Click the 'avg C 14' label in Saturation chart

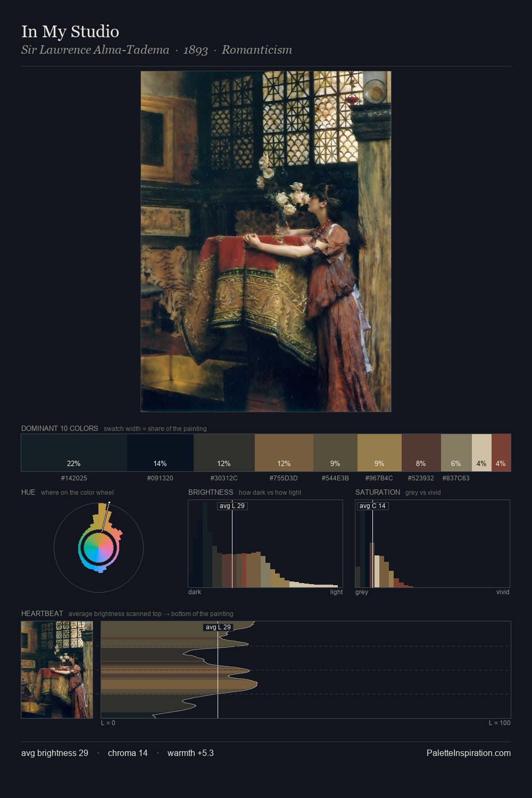pyautogui.click(x=373, y=505)
